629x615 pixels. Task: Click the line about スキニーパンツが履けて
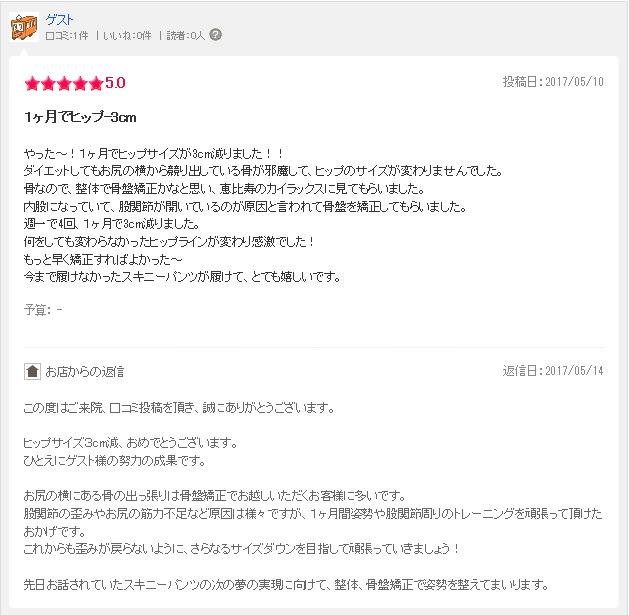pyautogui.click(x=182, y=277)
